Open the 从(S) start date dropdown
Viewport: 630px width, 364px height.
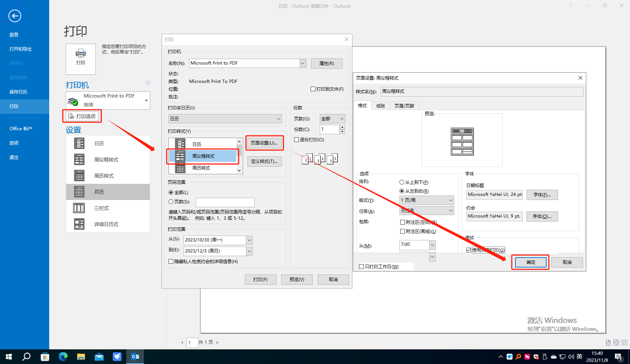[x=249, y=240]
